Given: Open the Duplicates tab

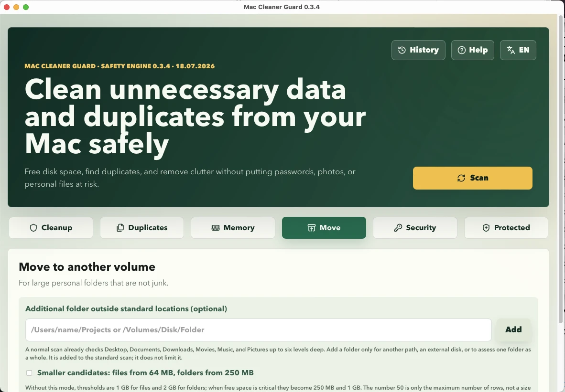Looking at the screenshot, I should coord(142,228).
